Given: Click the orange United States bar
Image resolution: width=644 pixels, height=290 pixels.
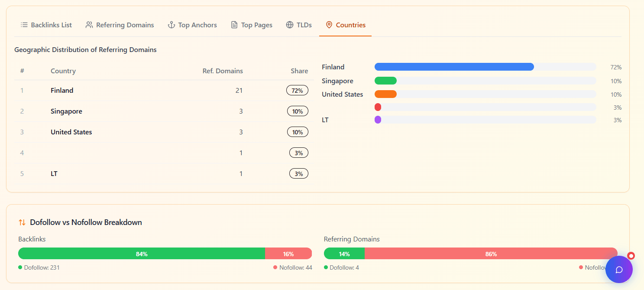Looking at the screenshot, I should 385,94.
